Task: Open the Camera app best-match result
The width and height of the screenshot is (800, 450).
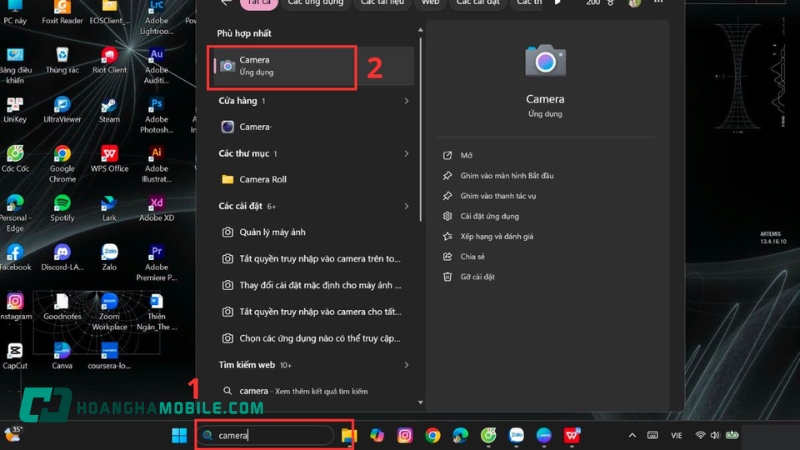Action: (313, 66)
